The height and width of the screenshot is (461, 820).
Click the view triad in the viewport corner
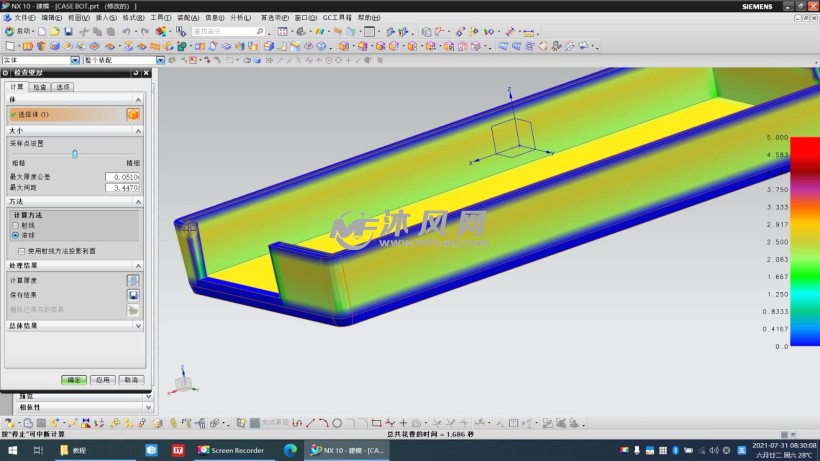point(183,382)
